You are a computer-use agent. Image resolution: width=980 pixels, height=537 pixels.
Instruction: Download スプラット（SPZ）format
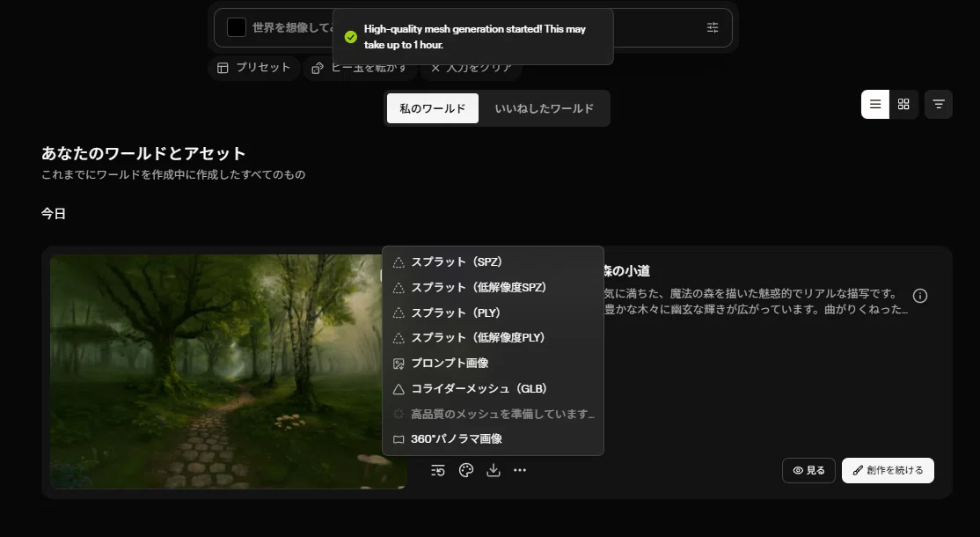493,262
